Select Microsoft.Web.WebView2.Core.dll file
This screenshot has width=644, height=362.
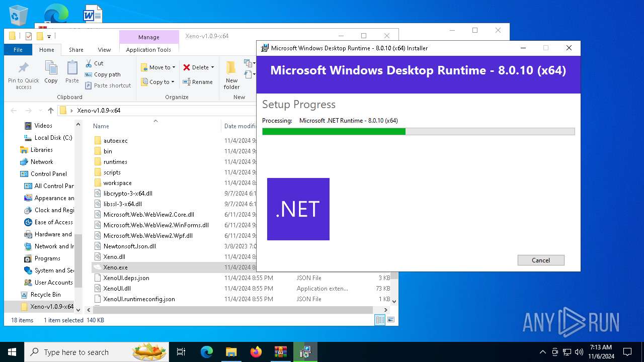144,215
